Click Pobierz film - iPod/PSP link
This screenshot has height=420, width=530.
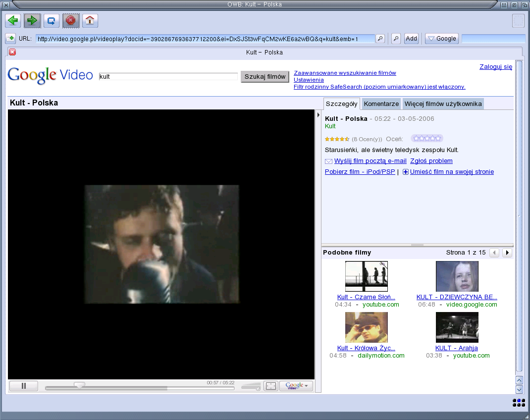pos(360,172)
